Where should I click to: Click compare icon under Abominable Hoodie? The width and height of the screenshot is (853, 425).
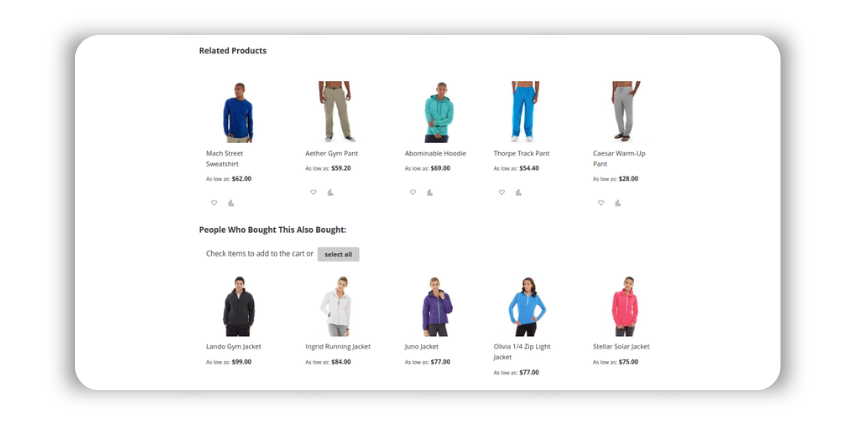430,192
